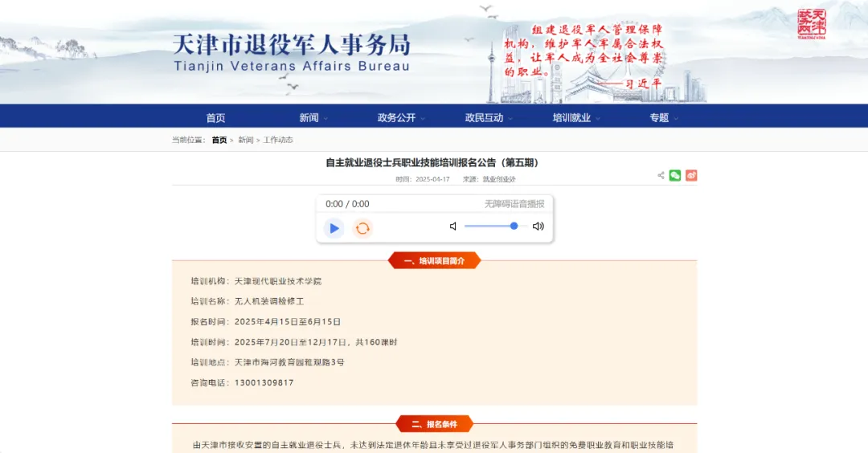Screen dimensions: 868x453
Task: Expand the 新闻 dropdown menu
Action: [x=313, y=117]
